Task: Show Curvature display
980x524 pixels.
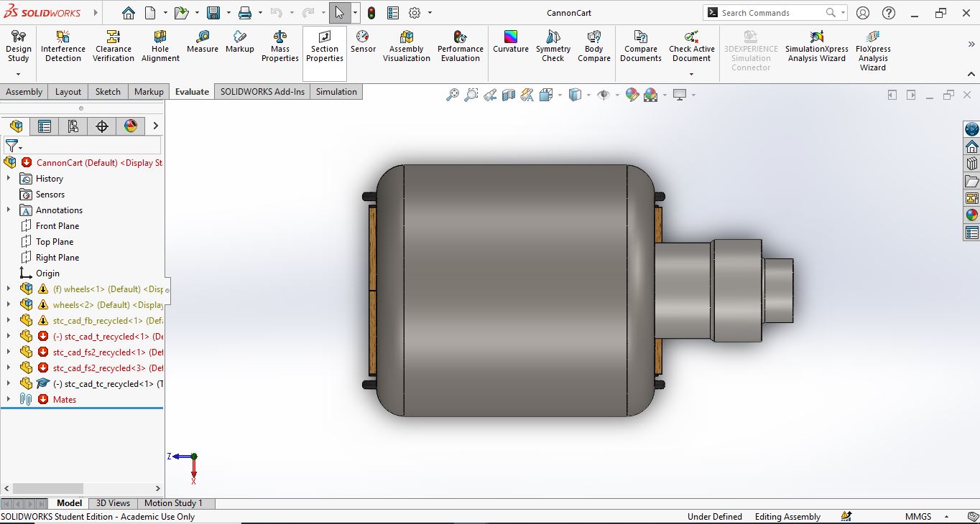Action: click(x=511, y=42)
